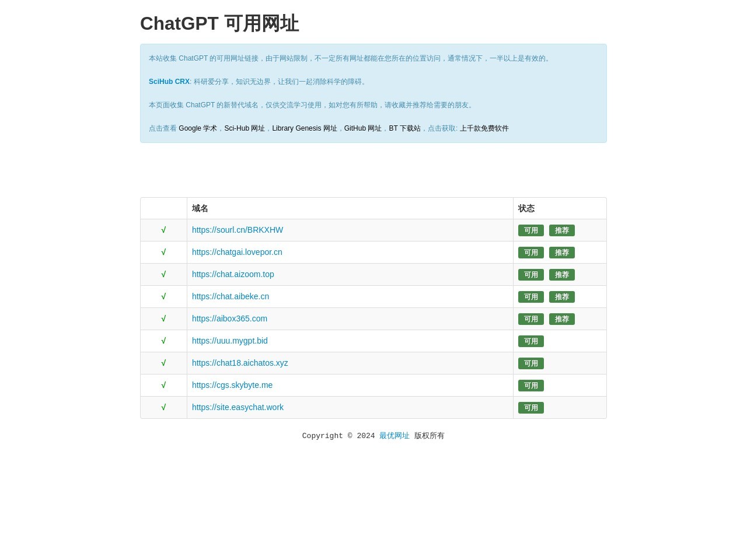The width and height of the screenshot is (747, 560).
Task: Open the https://chat.aibeke.cn link
Action: click(x=231, y=296)
